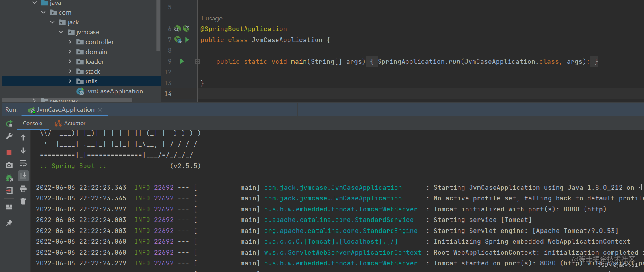Stop the running JvmCaseApplication

pos(9,152)
